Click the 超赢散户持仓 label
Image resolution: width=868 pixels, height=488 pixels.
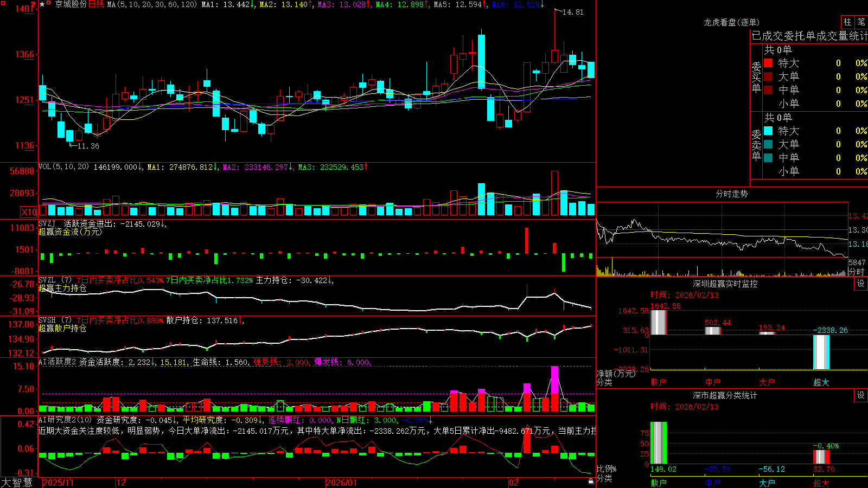[x=62, y=329]
